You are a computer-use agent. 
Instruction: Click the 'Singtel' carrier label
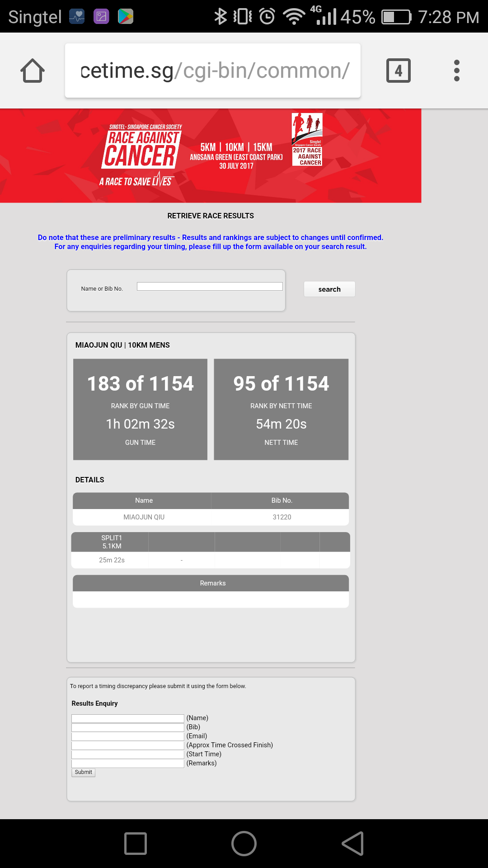click(35, 17)
